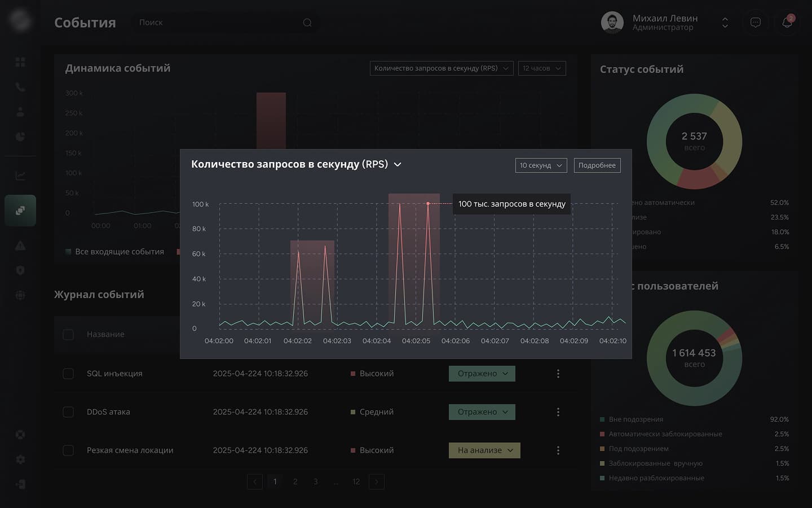Open the chat messages icon
The width and height of the screenshot is (812, 508).
click(755, 23)
